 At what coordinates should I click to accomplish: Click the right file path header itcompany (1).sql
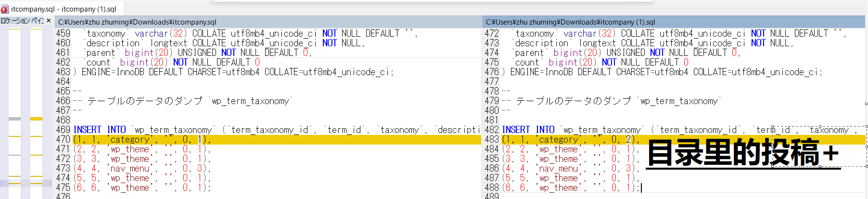click(570, 22)
